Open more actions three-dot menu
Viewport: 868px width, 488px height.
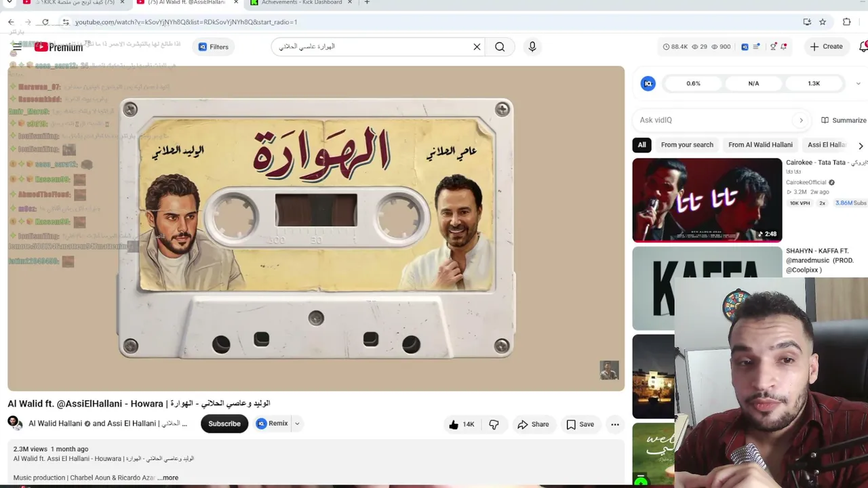[x=615, y=424]
